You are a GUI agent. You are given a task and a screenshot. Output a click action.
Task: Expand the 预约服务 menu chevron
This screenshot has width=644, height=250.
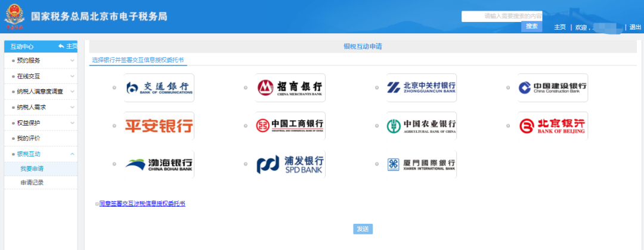72,60
